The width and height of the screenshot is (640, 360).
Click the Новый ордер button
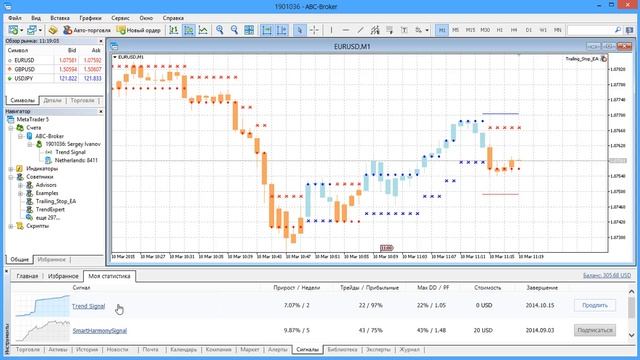[139, 30]
